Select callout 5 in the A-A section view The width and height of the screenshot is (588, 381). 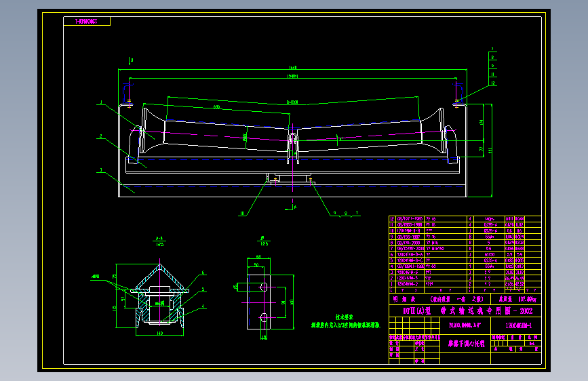[x=203, y=289]
